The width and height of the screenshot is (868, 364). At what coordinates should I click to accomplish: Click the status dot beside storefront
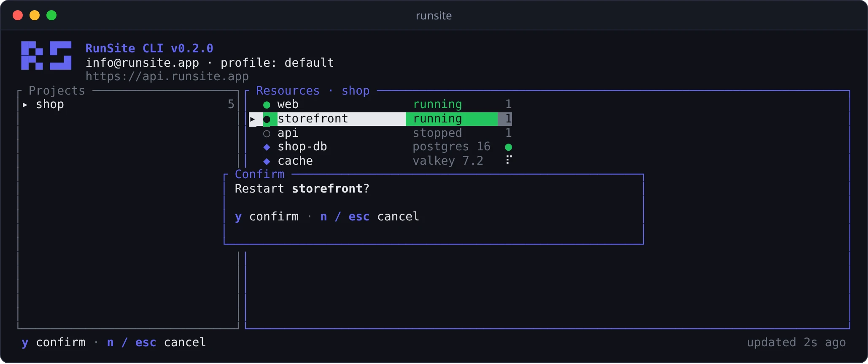click(x=267, y=119)
